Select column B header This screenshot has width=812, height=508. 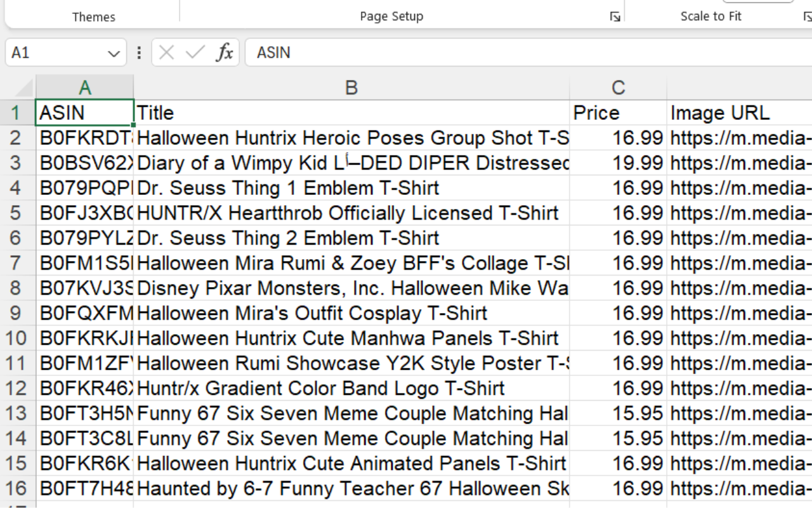coord(351,88)
